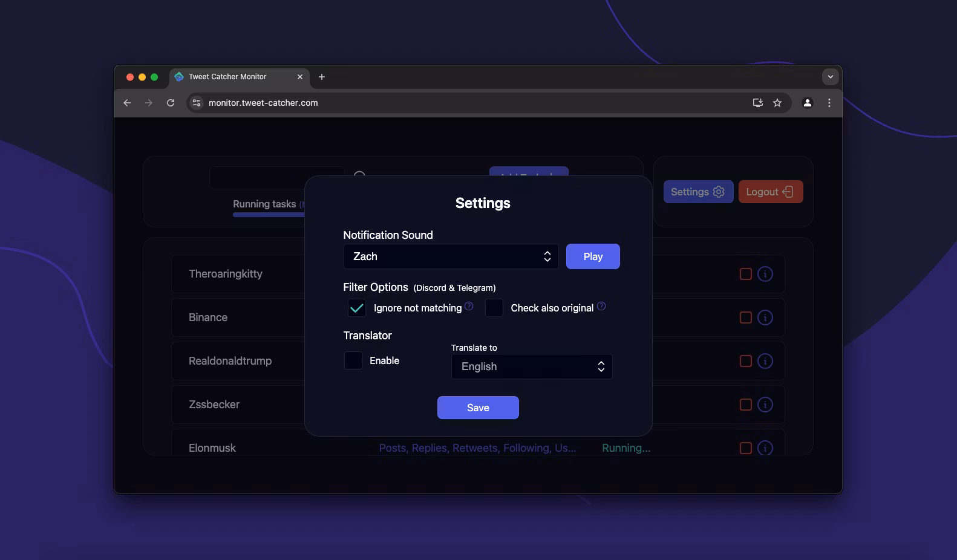The width and height of the screenshot is (957, 560).
Task: Reload the page in browser toolbar
Action: pyautogui.click(x=171, y=103)
